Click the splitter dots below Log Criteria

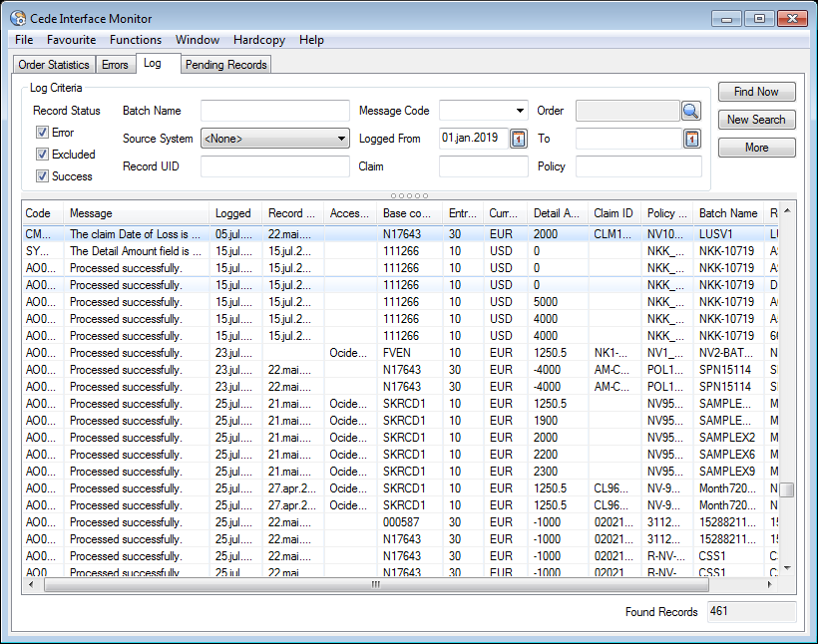[409, 195]
